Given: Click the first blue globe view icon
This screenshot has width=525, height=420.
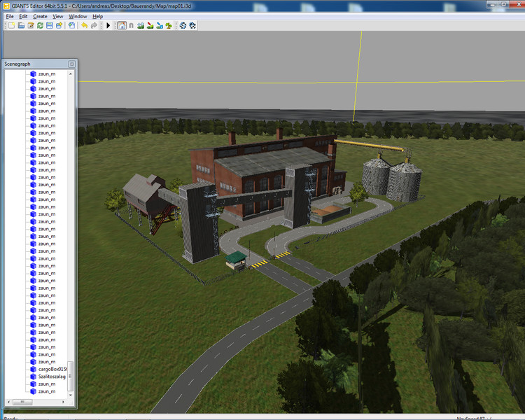Looking at the screenshot, I should tap(183, 25).
